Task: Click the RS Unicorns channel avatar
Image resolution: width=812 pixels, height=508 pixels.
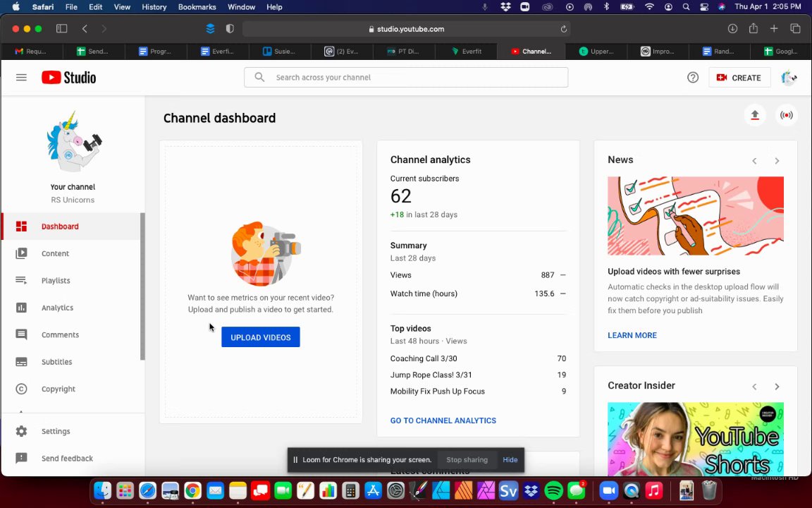Action: click(x=73, y=142)
